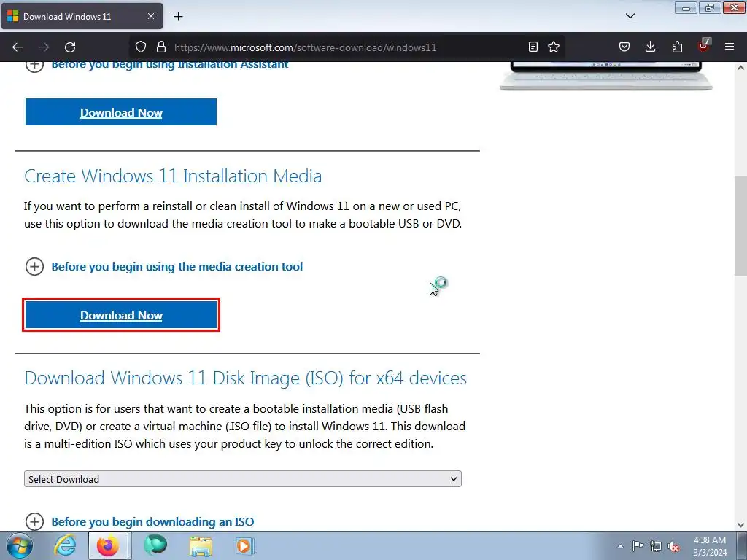Click the page vertical scrollbar thumb
747x560 pixels.
(x=741, y=226)
